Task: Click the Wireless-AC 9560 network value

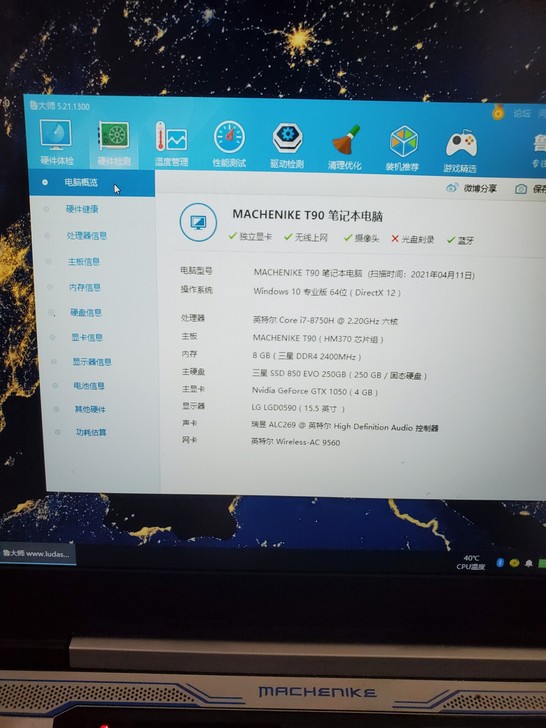Action: [295, 442]
